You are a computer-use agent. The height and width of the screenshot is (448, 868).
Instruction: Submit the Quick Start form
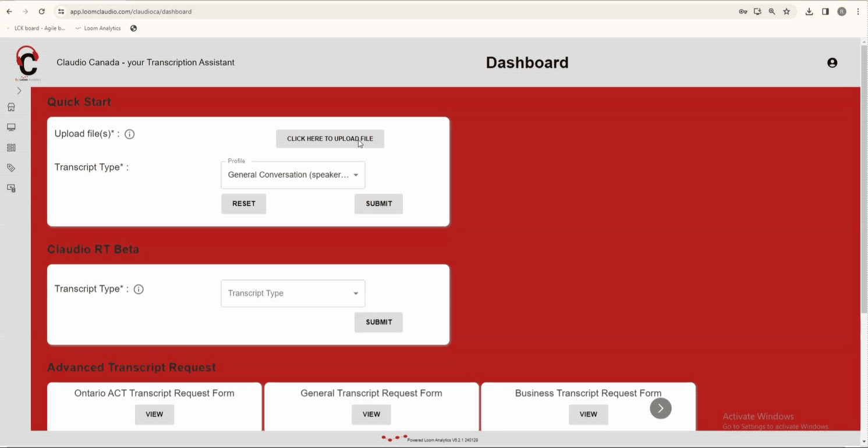click(378, 204)
